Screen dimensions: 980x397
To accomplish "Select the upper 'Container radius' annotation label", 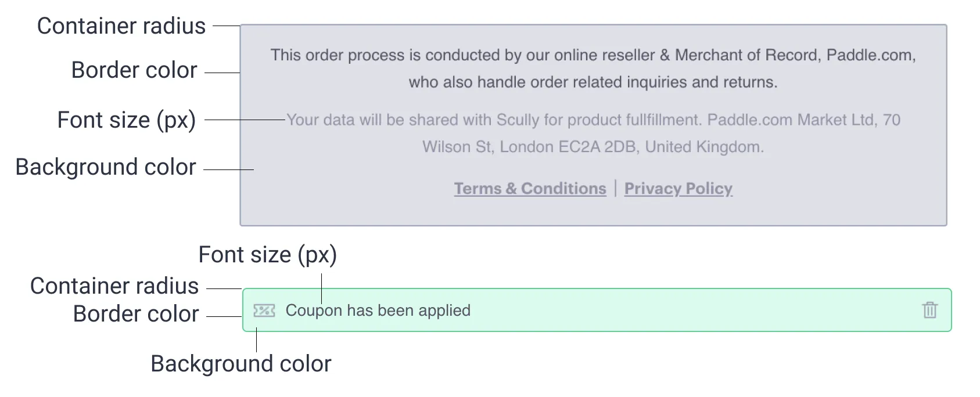I will 121,26.
